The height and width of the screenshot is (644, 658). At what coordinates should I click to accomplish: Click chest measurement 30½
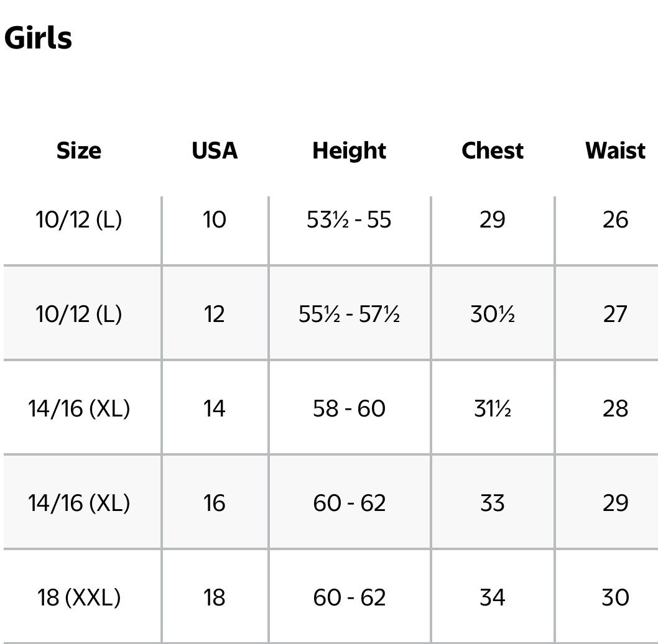click(x=492, y=314)
